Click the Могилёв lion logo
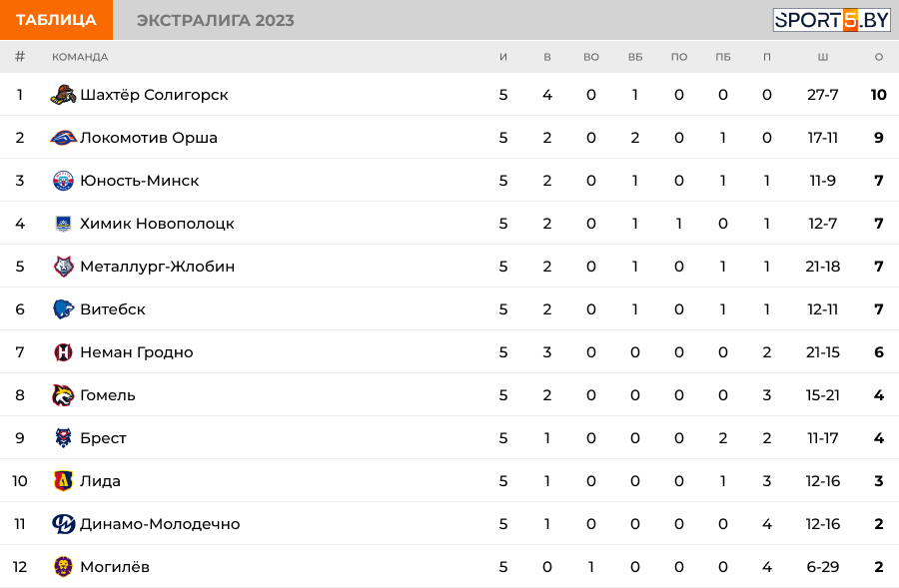 [63, 567]
